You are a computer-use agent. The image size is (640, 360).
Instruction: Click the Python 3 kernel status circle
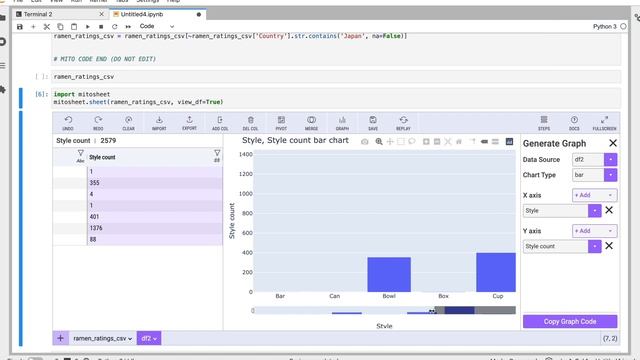coord(623,27)
